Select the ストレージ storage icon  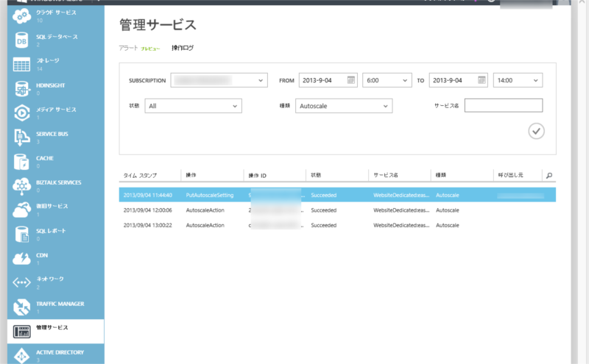pyautogui.click(x=22, y=65)
